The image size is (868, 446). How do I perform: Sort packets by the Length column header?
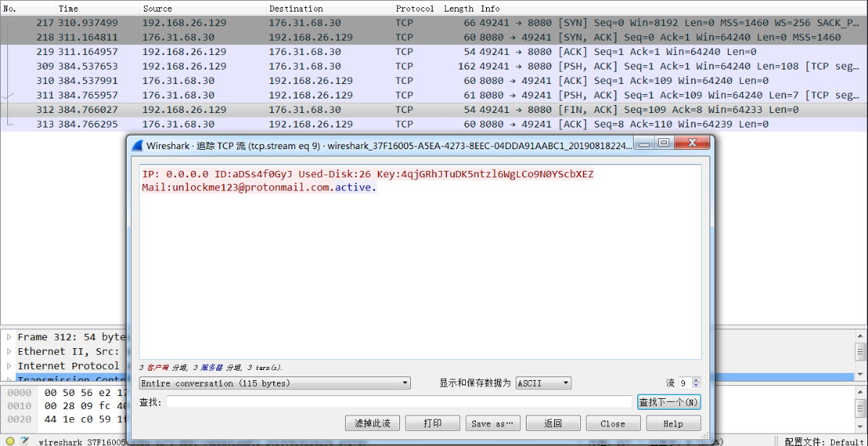point(459,9)
